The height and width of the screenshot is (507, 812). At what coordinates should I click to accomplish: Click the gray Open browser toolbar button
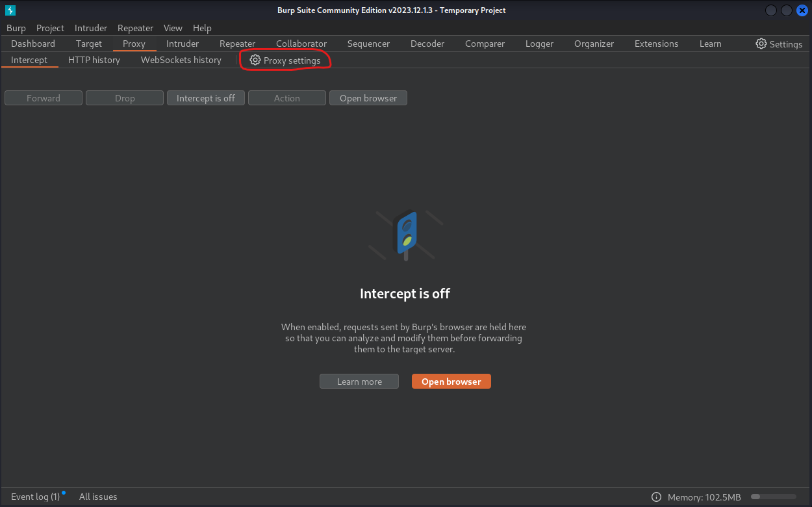point(368,98)
